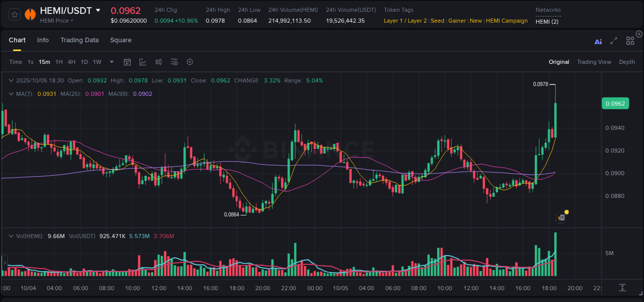Screen dimensions: 644x302
Task: Open the Ai analysis panel
Action: [x=598, y=41]
